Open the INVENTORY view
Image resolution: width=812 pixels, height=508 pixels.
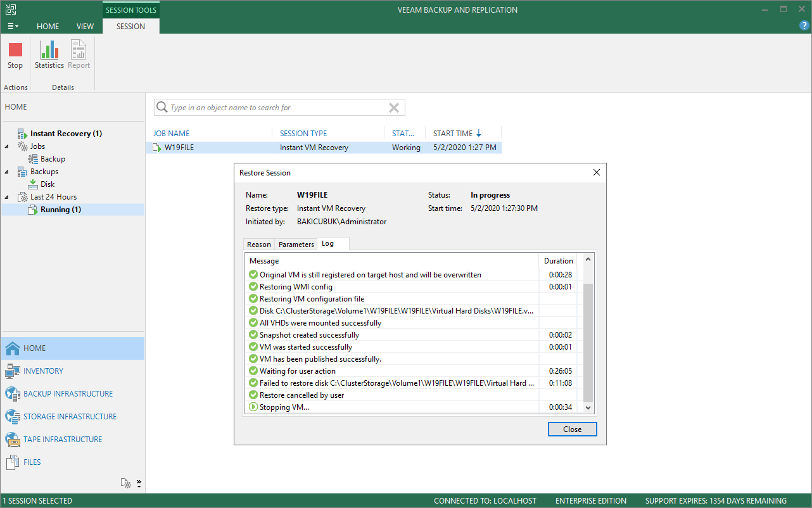coord(73,371)
